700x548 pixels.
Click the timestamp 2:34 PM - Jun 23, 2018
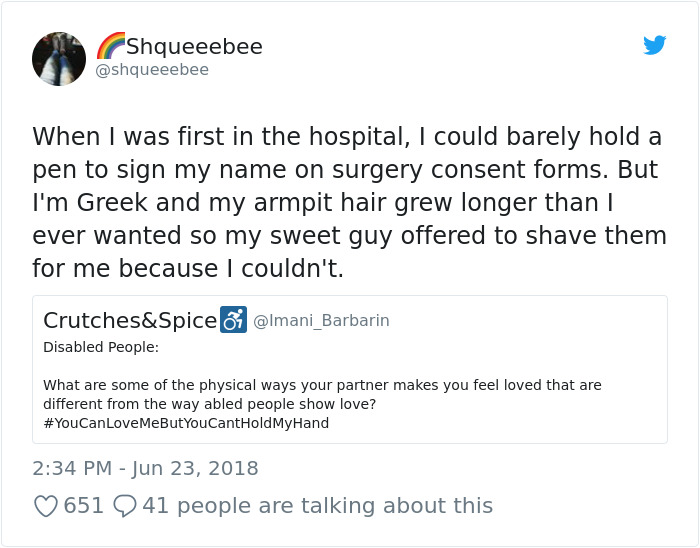146,469
